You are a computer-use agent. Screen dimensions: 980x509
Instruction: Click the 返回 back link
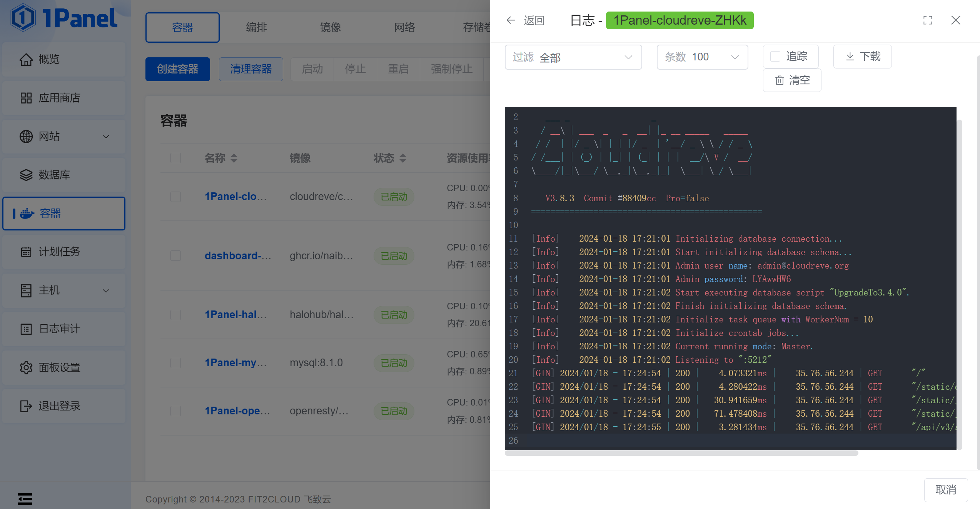(534, 20)
